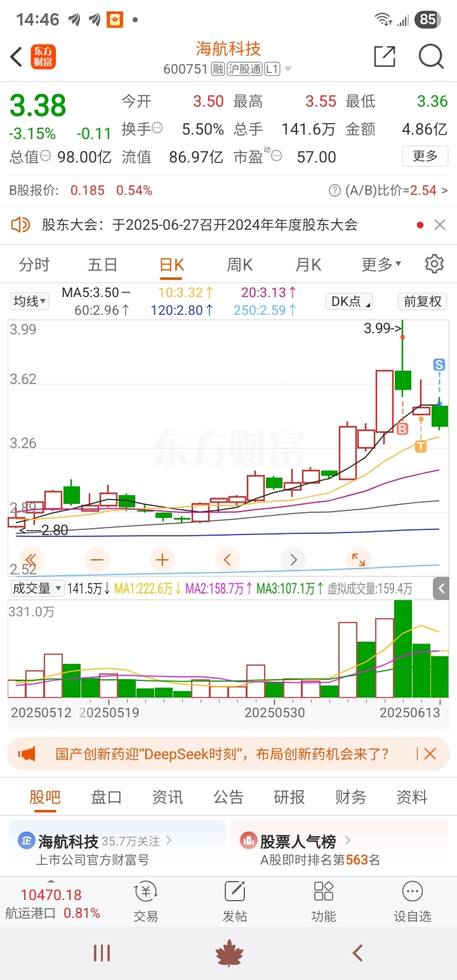Open the 股东大会 2025-06-27 notice

coord(200,225)
